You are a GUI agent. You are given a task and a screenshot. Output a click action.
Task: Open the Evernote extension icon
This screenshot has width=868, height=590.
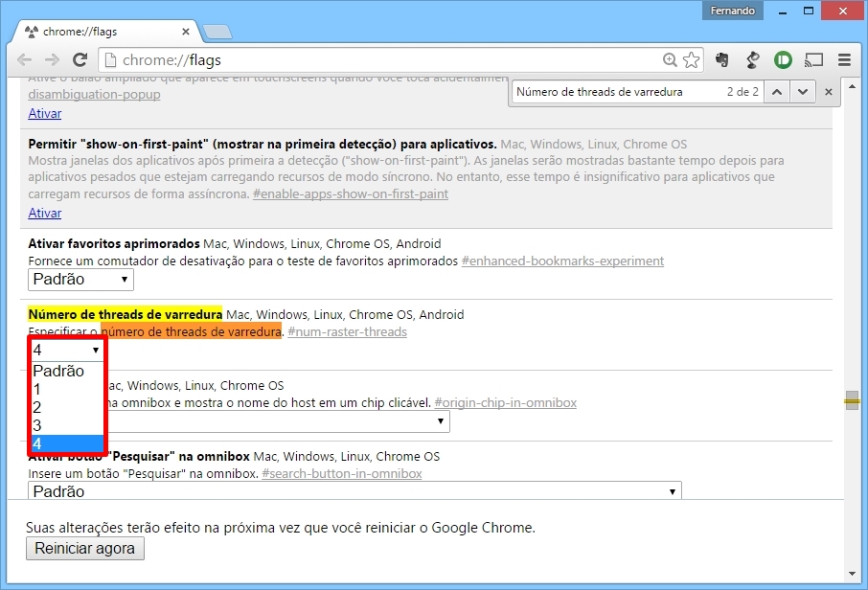(x=721, y=59)
